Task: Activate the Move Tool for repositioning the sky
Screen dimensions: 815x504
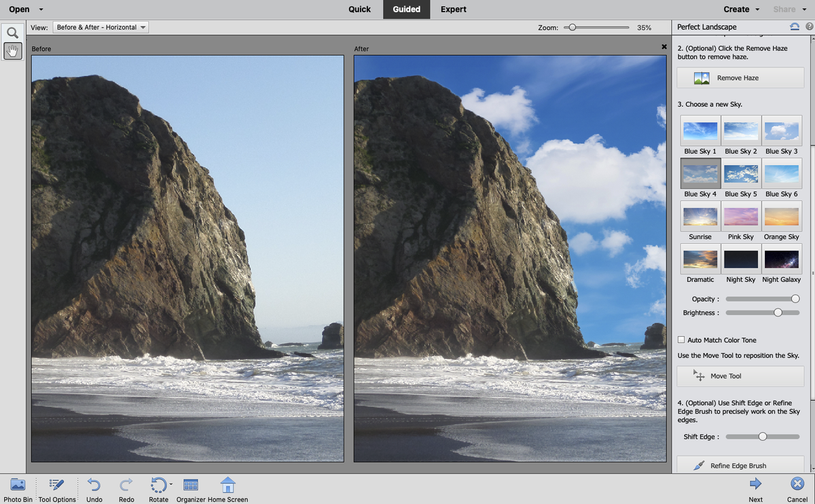Action: tap(740, 376)
